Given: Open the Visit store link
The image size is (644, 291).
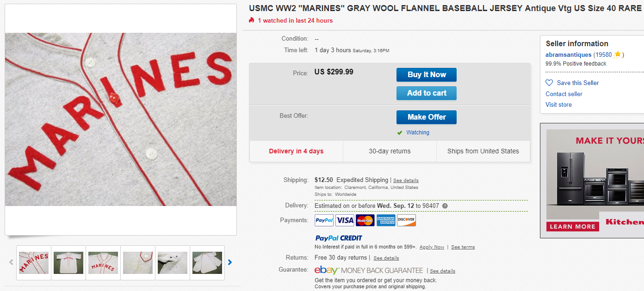Looking at the screenshot, I should [558, 105].
